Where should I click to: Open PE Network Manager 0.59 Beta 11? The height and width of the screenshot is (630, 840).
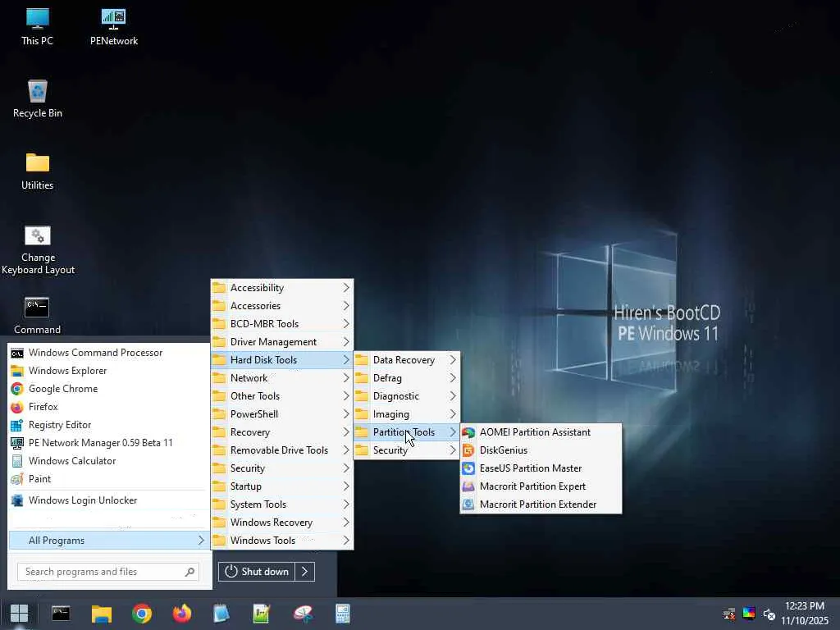click(x=109, y=443)
